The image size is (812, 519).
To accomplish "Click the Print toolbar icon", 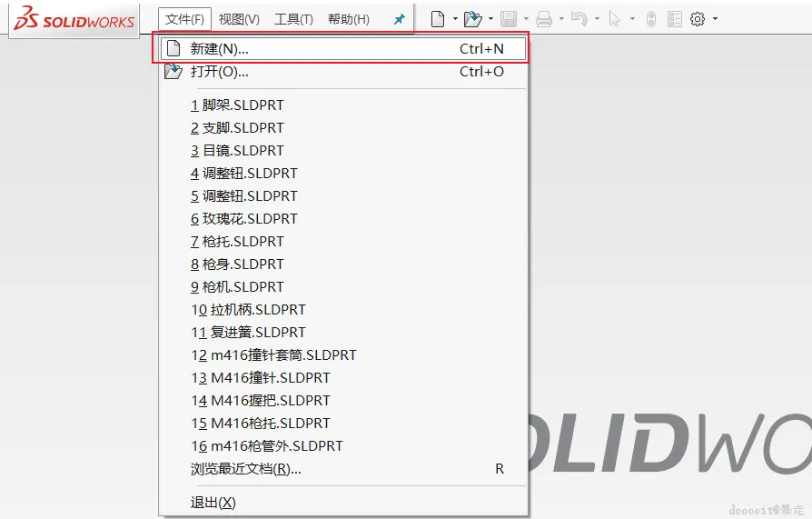I will pos(544,19).
